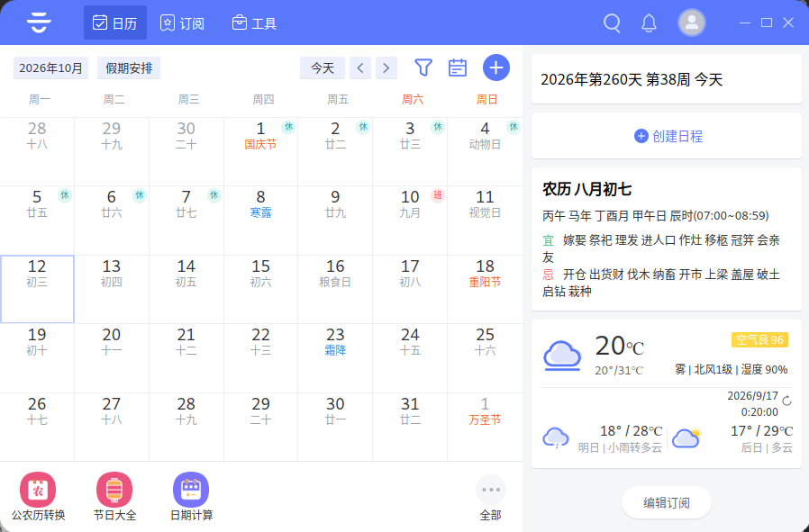This screenshot has width=809, height=532.
Task: Open the 节日大全 tool
Action: point(114,496)
